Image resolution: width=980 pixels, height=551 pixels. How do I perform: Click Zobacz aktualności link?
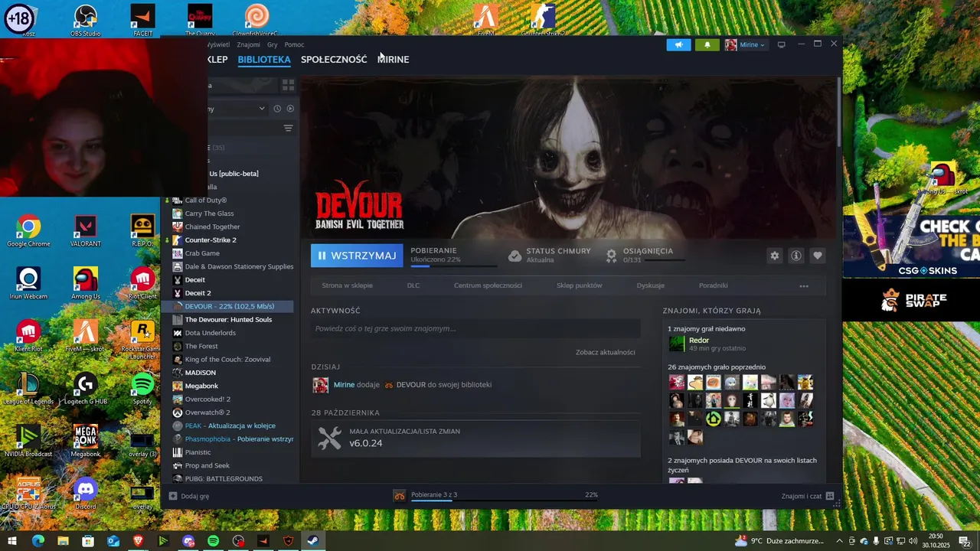click(x=605, y=352)
